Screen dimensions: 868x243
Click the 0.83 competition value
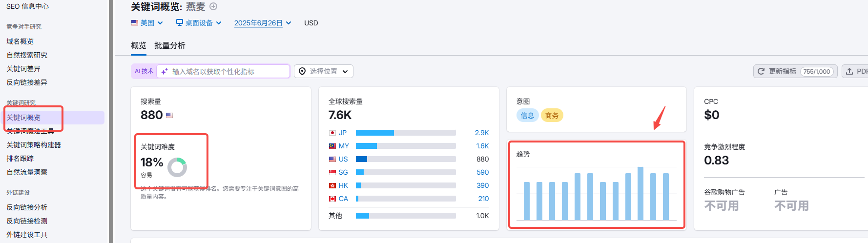[x=716, y=161]
